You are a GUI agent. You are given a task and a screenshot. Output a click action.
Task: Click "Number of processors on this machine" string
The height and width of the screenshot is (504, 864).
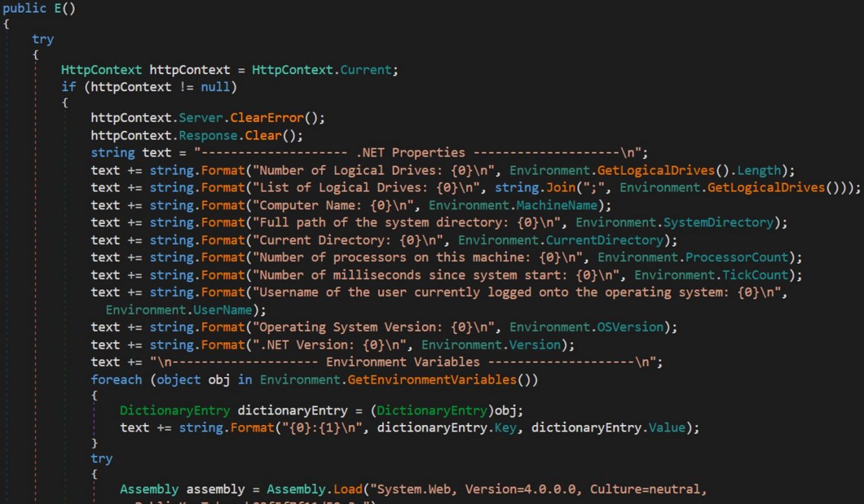coord(418,258)
